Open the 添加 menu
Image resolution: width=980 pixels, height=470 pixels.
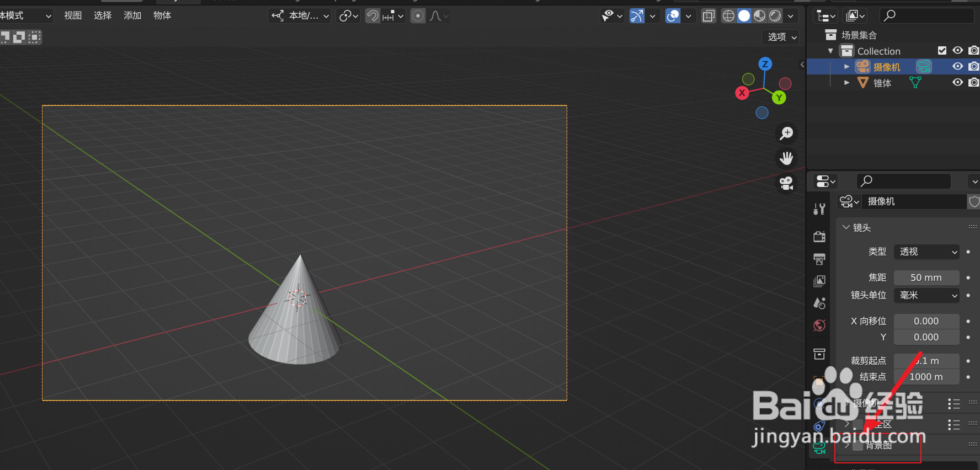(x=132, y=15)
